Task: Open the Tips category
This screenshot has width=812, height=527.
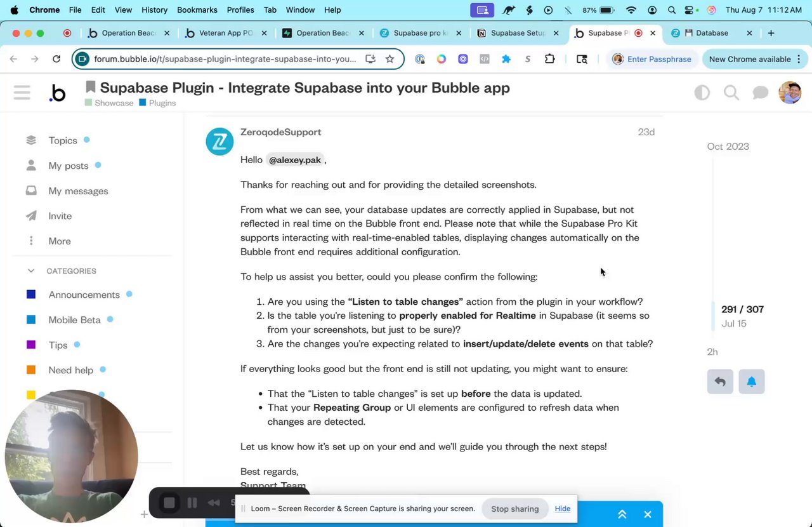Action: (x=58, y=345)
